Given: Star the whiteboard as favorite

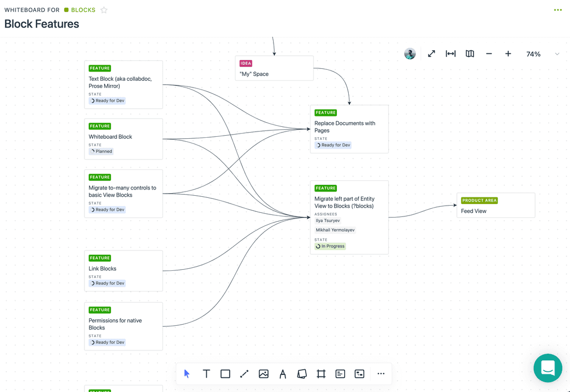Looking at the screenshot, I should pyautogui.click(x=104, y=10).
